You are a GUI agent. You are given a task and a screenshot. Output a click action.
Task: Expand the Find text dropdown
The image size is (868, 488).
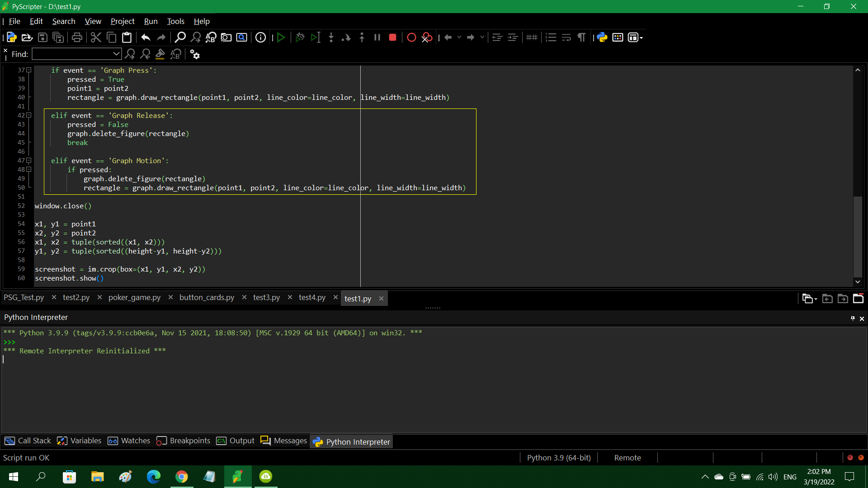pos(116,54)
